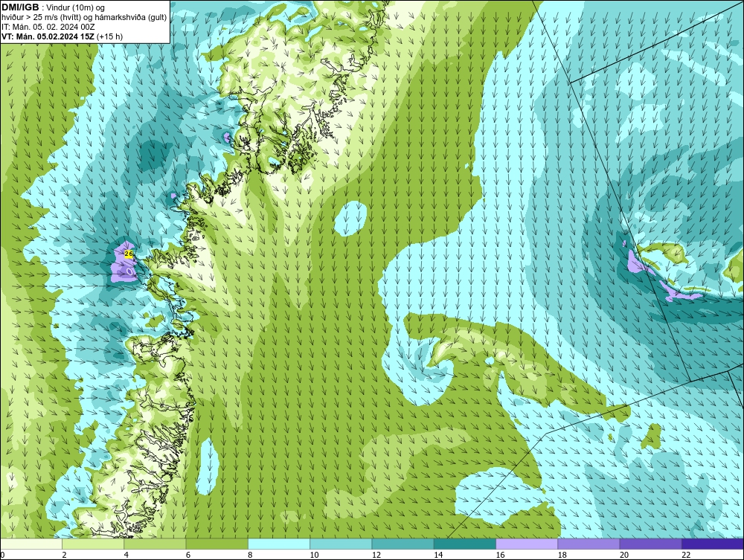Click the scale label "16"
The height and width of the screenshot is (560, 744).
pyautogui.click(x=500, y=555)
